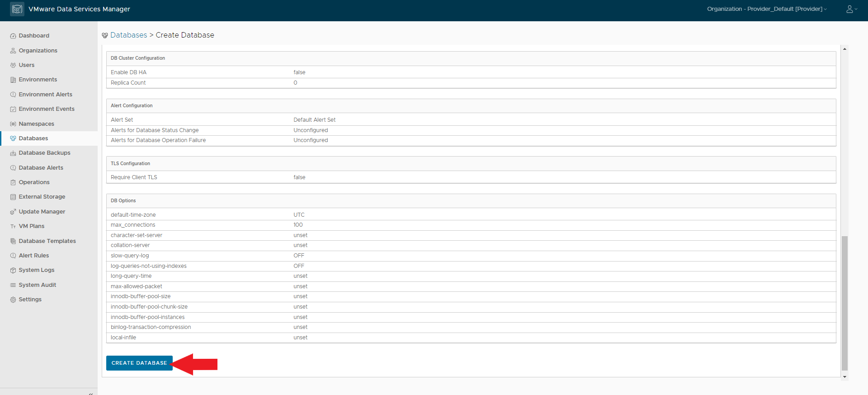
Task: Click 'log-queries-not-using-indexes' option label
Action: click(x=148, y=266)
